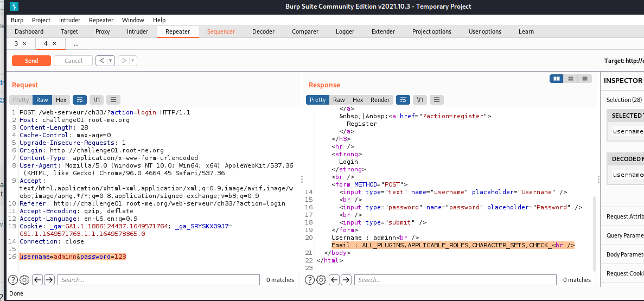This screenshot has height=301, width=644.
Task: Switch to the Comparer tab
Action: (x=305, y=31)
